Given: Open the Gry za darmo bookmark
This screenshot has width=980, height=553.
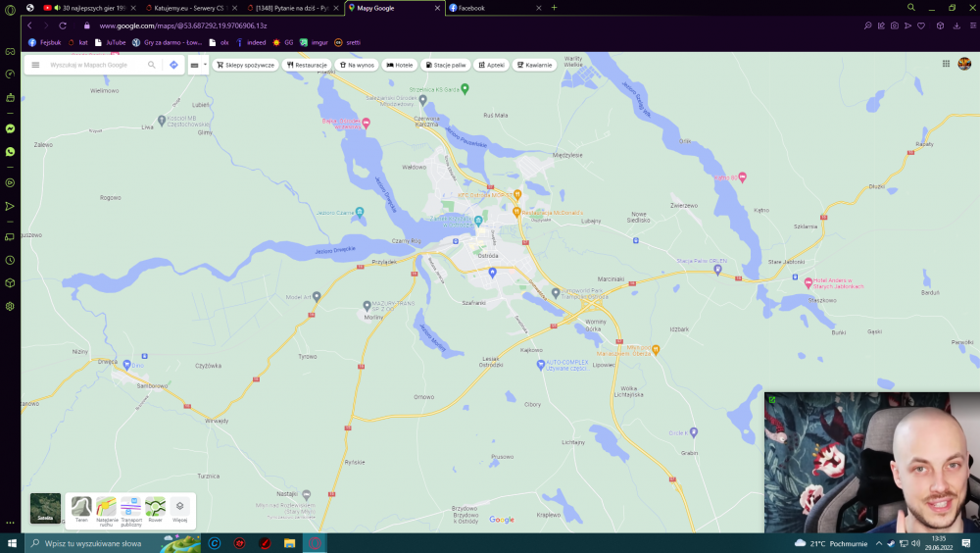Looking at the screenshot, I should pyautogui.click(x=167, y=42).
